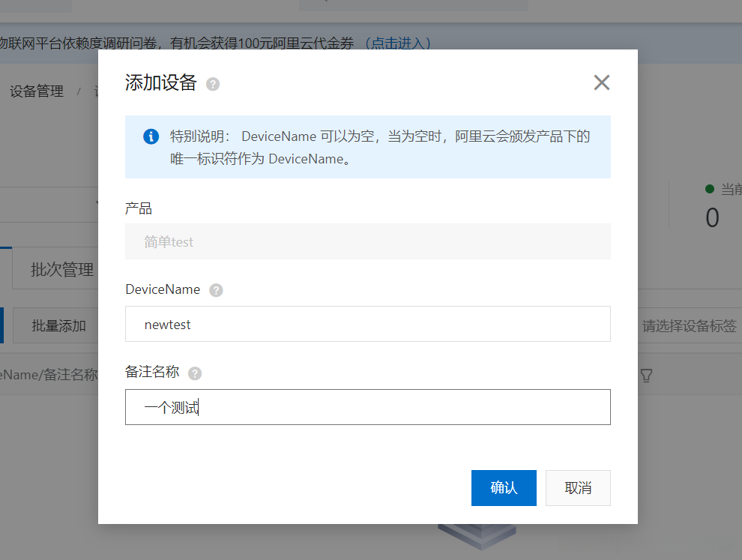742x560 pixels.
Task: Click the help icon beside 添加设备 title
Action: click(212, 85)
